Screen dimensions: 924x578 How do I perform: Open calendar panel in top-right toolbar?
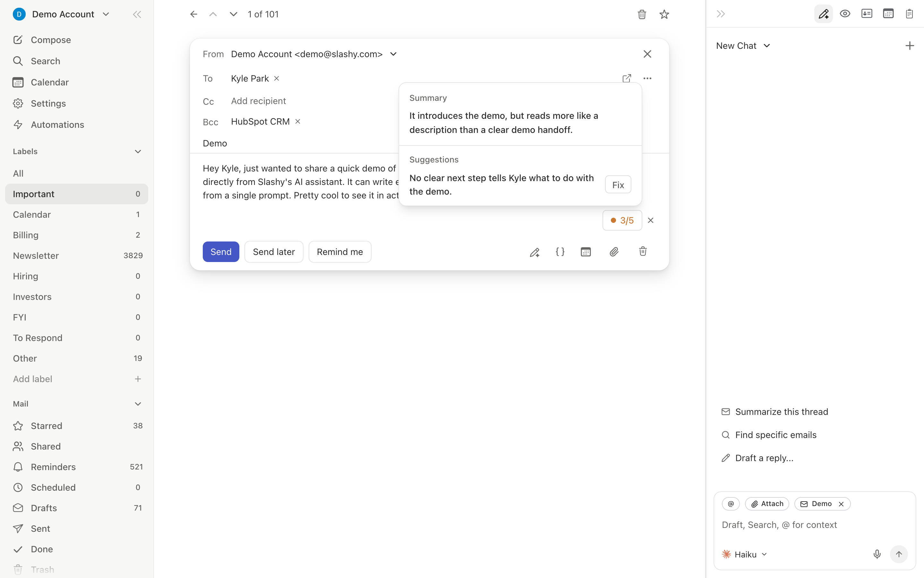(x=888, y=14)
